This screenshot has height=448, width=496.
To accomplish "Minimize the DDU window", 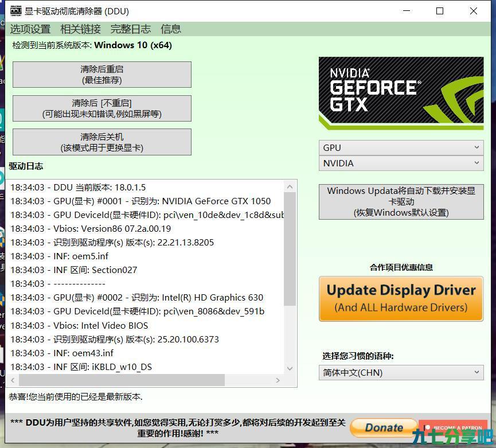I will pos(407,11).
